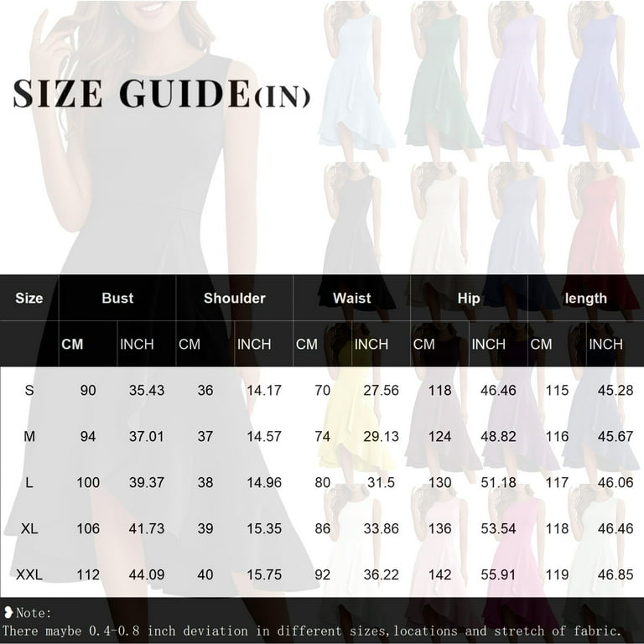The width and height of the screenshot is (644, 644).
Task: Click waist cm value 70
Action: [322, 390]
